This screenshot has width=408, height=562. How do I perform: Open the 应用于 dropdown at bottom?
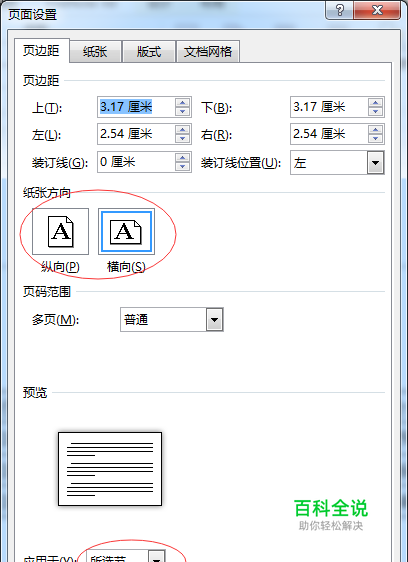click(157, 556)
